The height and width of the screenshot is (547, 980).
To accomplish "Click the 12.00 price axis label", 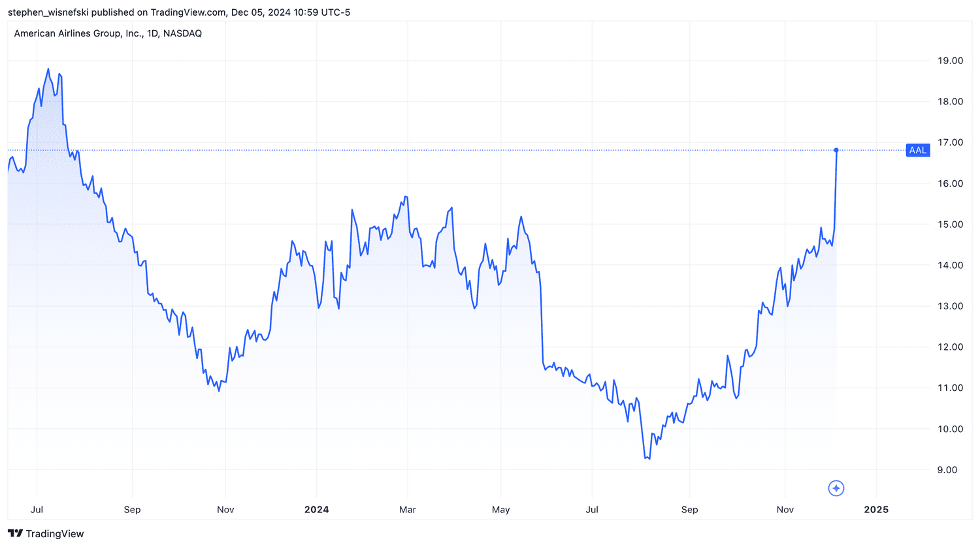I will 951,347.
